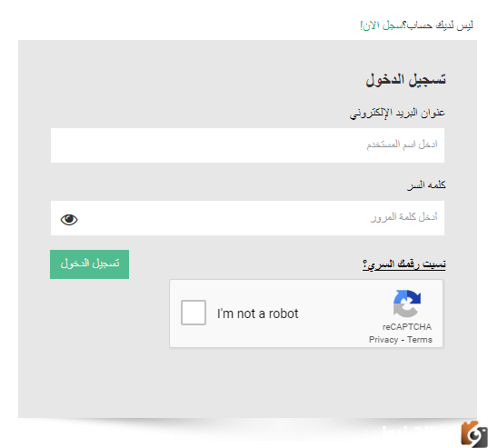Click the reCAPTCHA arrows logo
Viewport: 488px width, 448px height.
(x=407, y=304)
